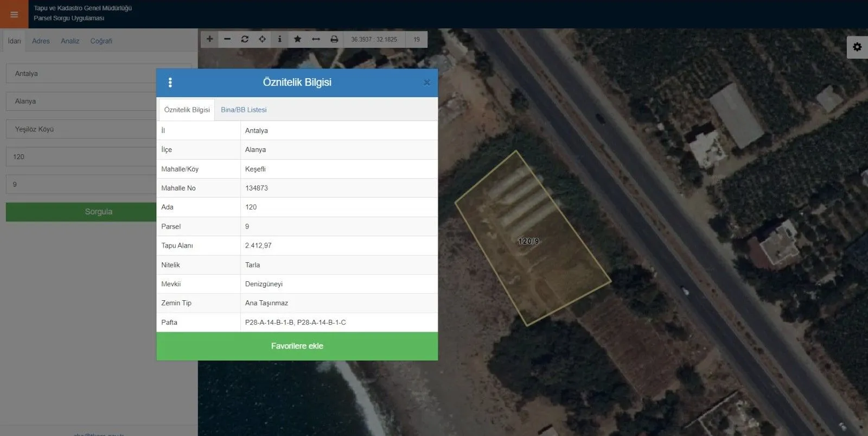The height and width of the screenshot is (436, 868).
Task: Open the three-dot menu in dialog header
Action: coord(170,83)
